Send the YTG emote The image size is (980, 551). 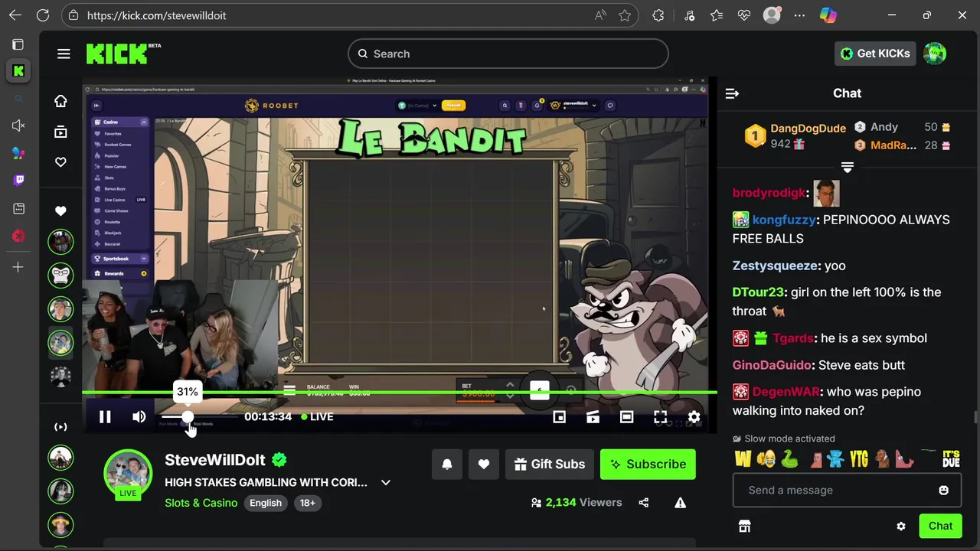pyautogui.click(x=859, y=459)
